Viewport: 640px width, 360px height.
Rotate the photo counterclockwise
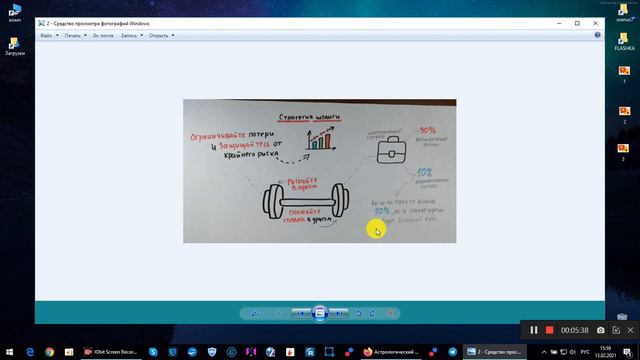point(359,313)
